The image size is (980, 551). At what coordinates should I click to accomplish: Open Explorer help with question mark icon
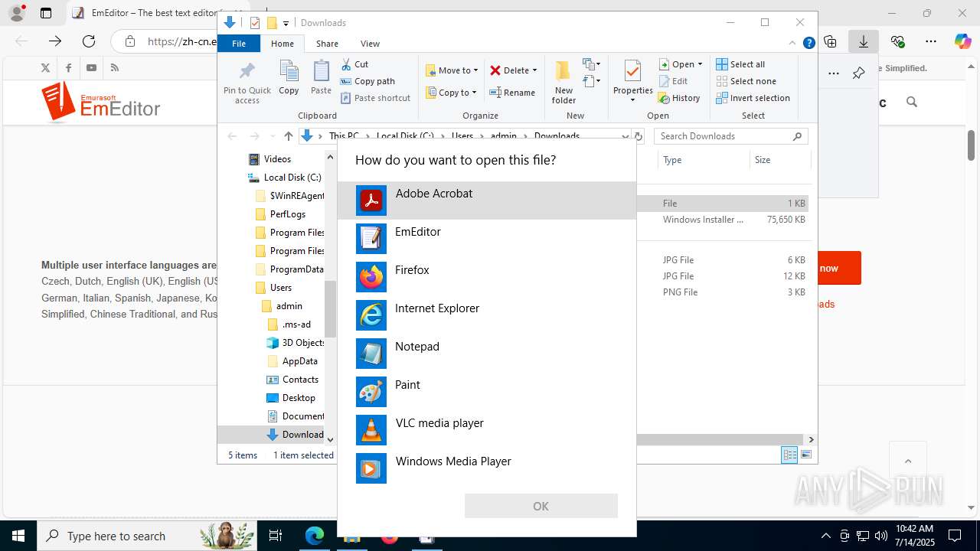pos(808,43)
